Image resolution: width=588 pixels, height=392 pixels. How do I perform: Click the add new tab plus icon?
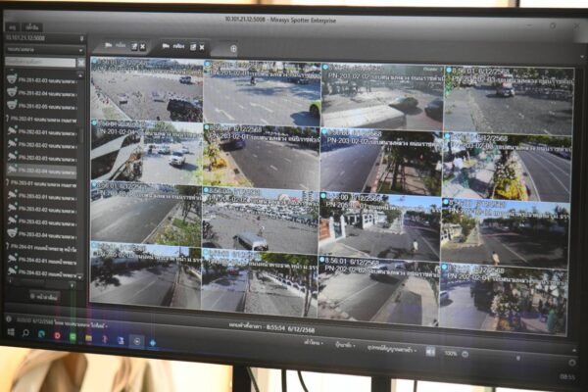[x=233, y=48]
